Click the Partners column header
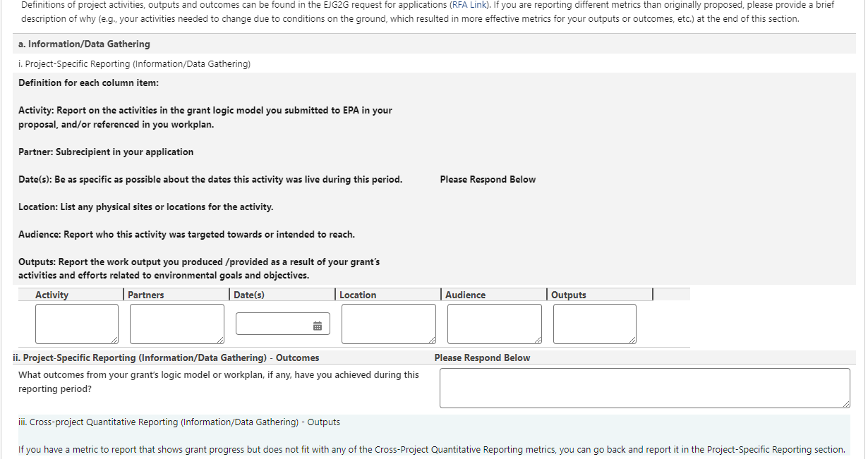Screen dimensions: 868x459 pyautogui.click(x=146, y=295)
